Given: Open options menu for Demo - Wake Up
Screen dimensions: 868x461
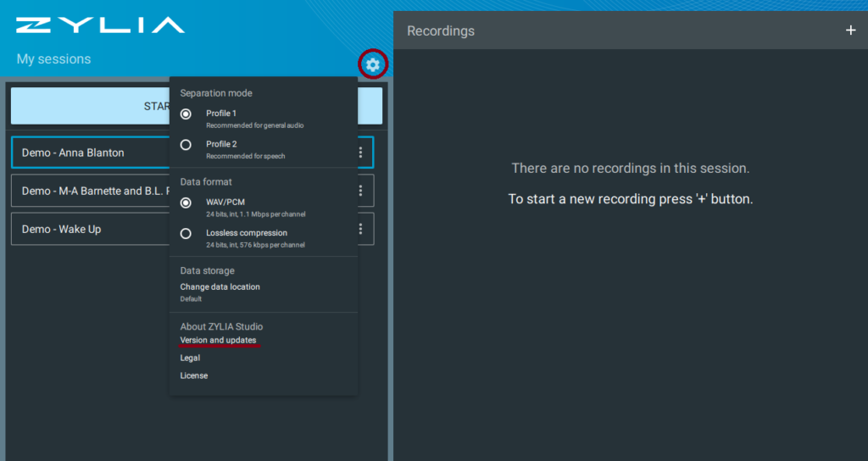Looking at the screenshot, I should (360, 229).
